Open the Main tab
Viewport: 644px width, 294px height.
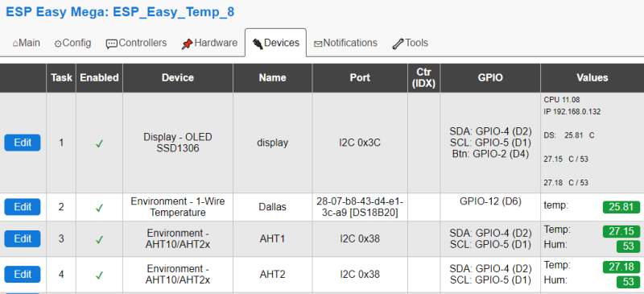point(27,43)
